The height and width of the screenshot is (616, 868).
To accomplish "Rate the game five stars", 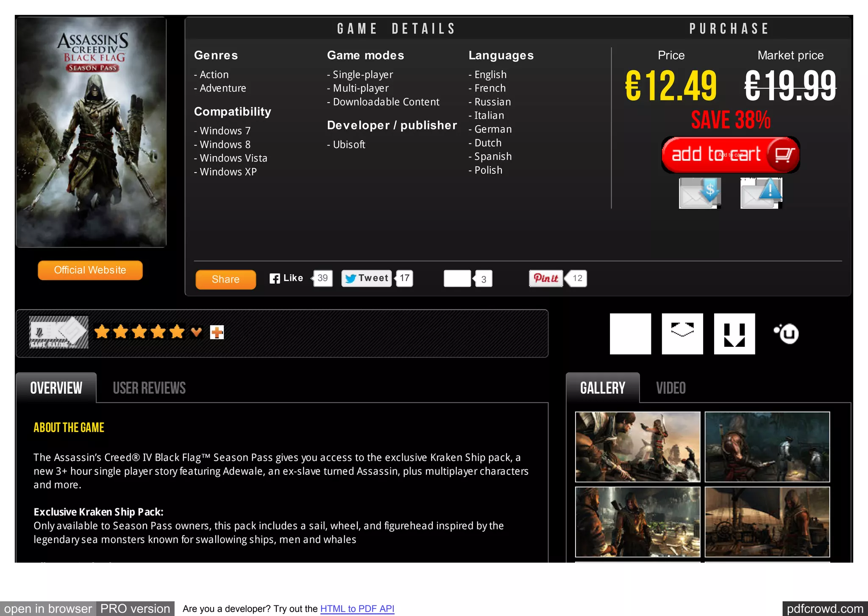I will [x=177, y=332].
